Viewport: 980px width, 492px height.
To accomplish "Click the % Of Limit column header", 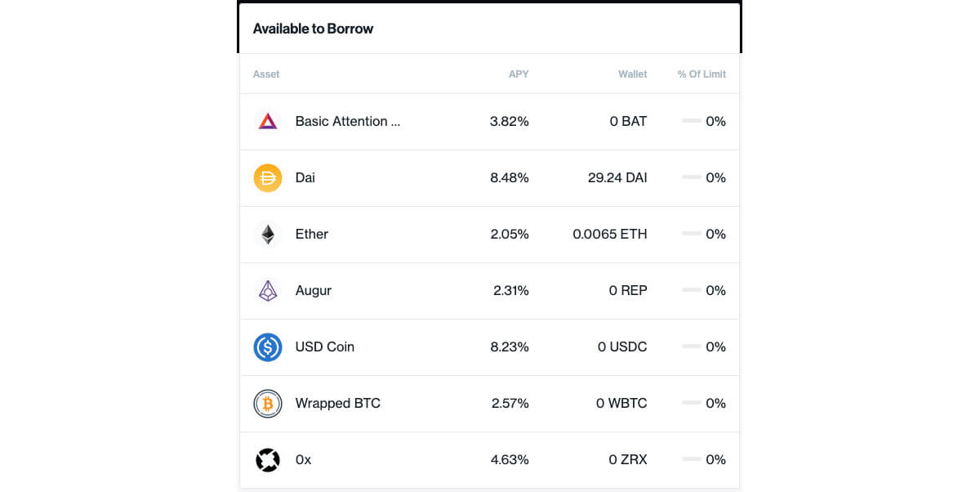I will [702, 74].
